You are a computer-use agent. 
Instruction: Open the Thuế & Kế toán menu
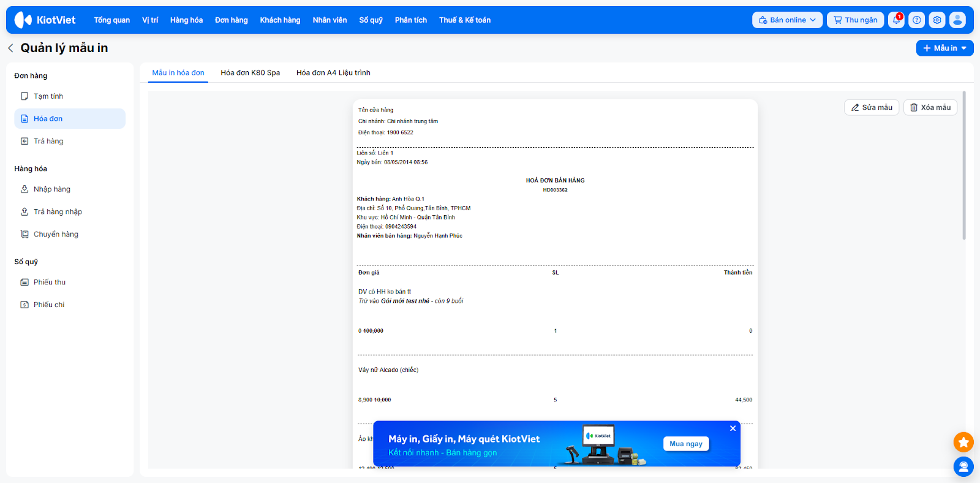[x=465, y=20]
